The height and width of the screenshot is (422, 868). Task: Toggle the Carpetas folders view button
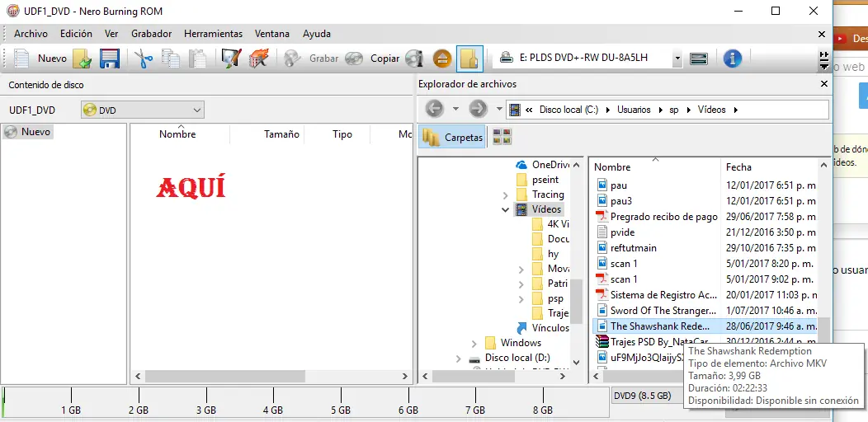click(452, 137)
